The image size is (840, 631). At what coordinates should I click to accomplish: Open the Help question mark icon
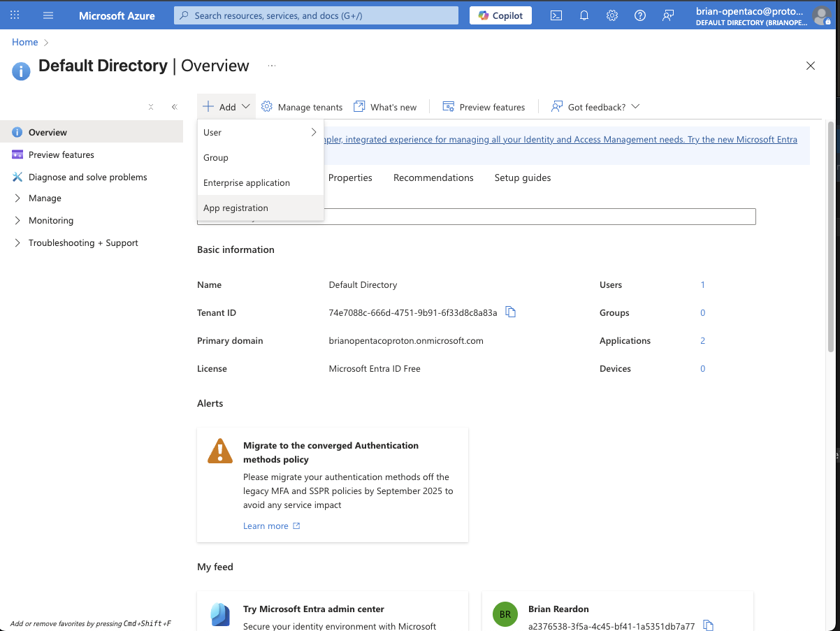[x=640, y=15]
